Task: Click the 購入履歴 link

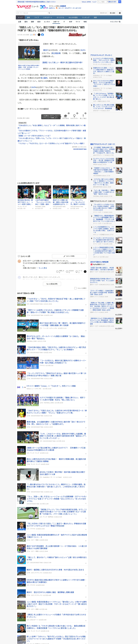Action: click(x=112, y=13)
